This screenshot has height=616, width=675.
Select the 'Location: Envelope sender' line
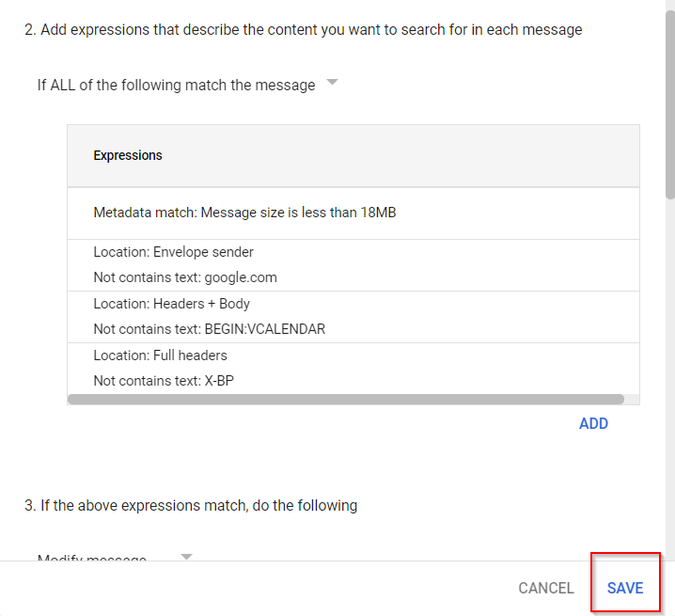[x=173, y=252]
